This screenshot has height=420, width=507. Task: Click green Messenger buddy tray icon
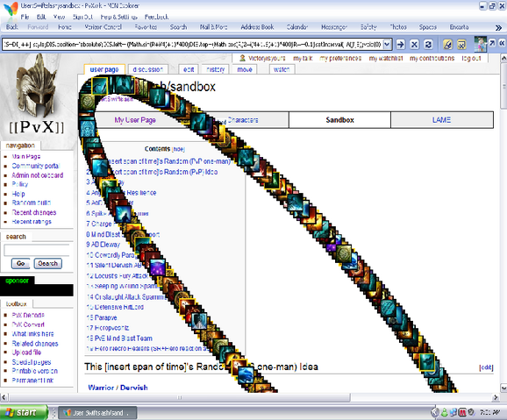coord(445,413)
